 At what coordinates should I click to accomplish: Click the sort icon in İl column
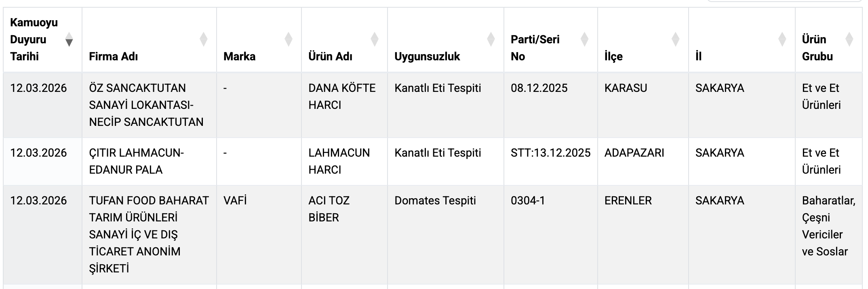tap(782, 39)
